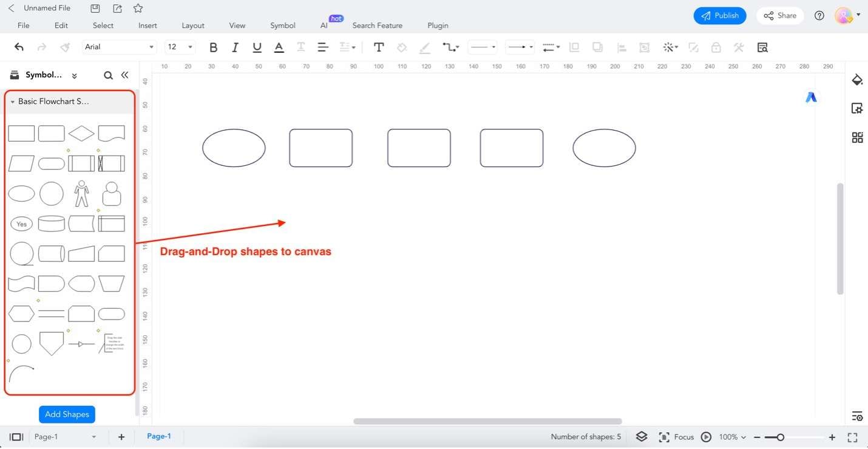Click the Publish button

coord(720,16)
